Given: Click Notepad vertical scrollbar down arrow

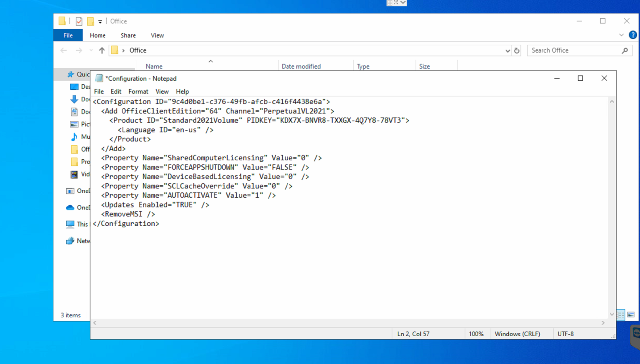Looking at the screenshot, I should pyautogui.click(x=612, y=314).
